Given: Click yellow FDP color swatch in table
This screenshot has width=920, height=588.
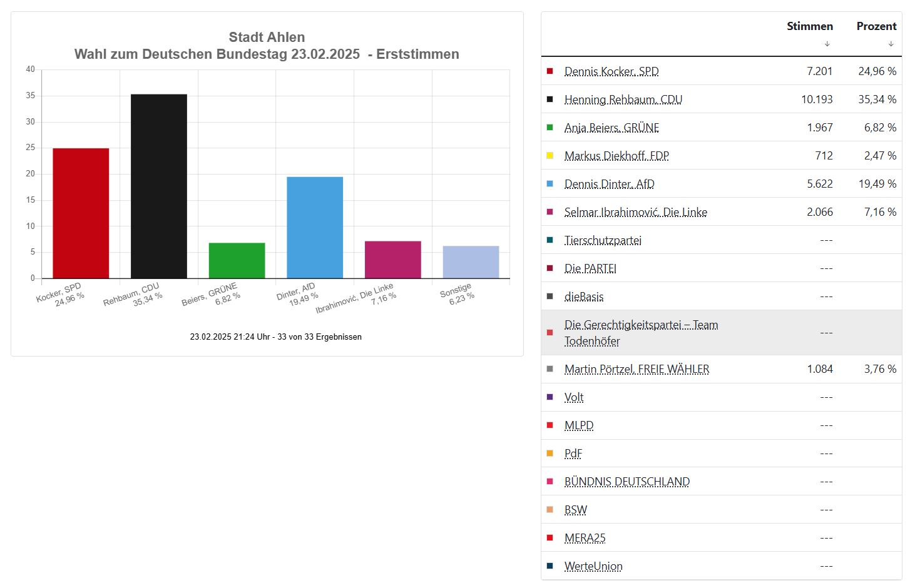Looking at the screenshot, I should click(550, 156).
